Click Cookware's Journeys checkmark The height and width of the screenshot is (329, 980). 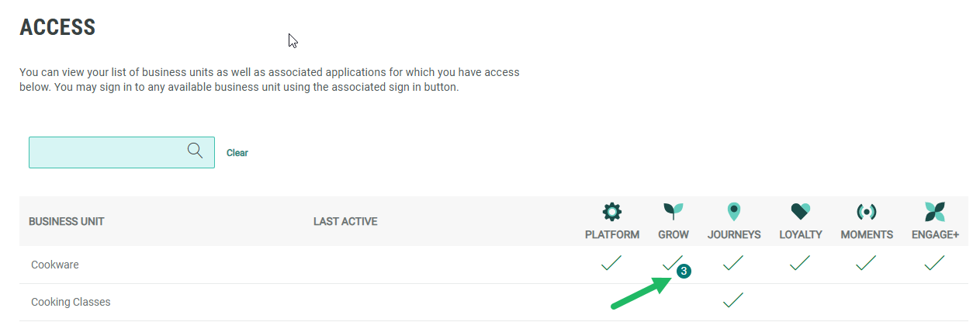click(x=733, y=264)
